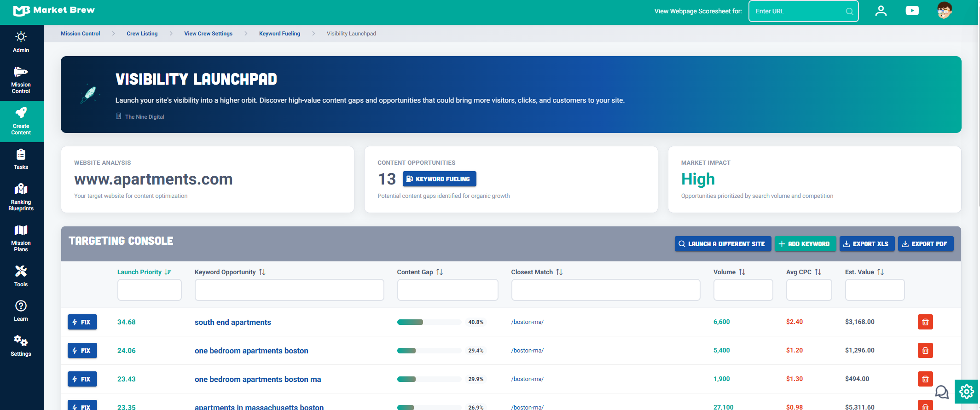Open the YouTube video icon
The width and height of the screenshot is (980, 410).
click(x=912, y=11)
